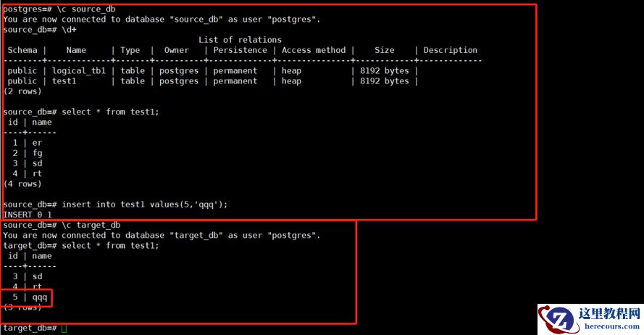
Task: Click the highlighted row 5 qqq
Action: [x=27, y=297]
